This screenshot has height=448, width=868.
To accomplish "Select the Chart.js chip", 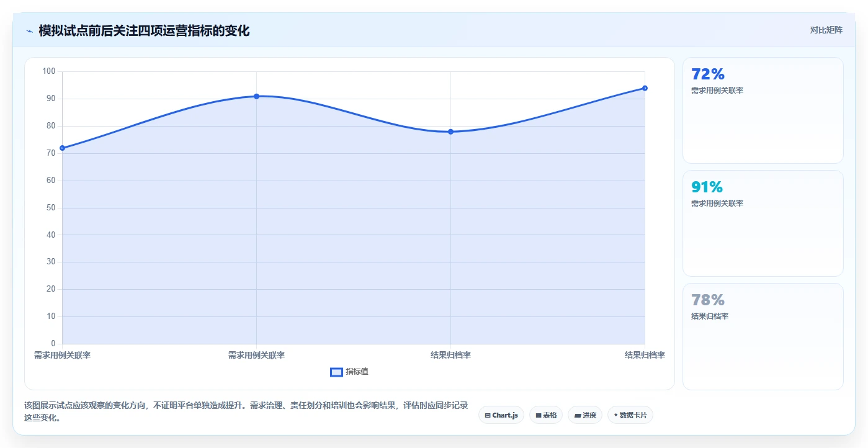I will pyautogui.click(x=501, y=415).
